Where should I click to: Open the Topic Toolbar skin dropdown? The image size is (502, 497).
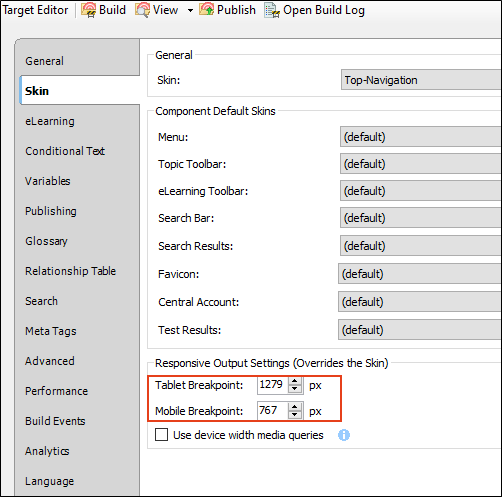click(x=421, y=164)
